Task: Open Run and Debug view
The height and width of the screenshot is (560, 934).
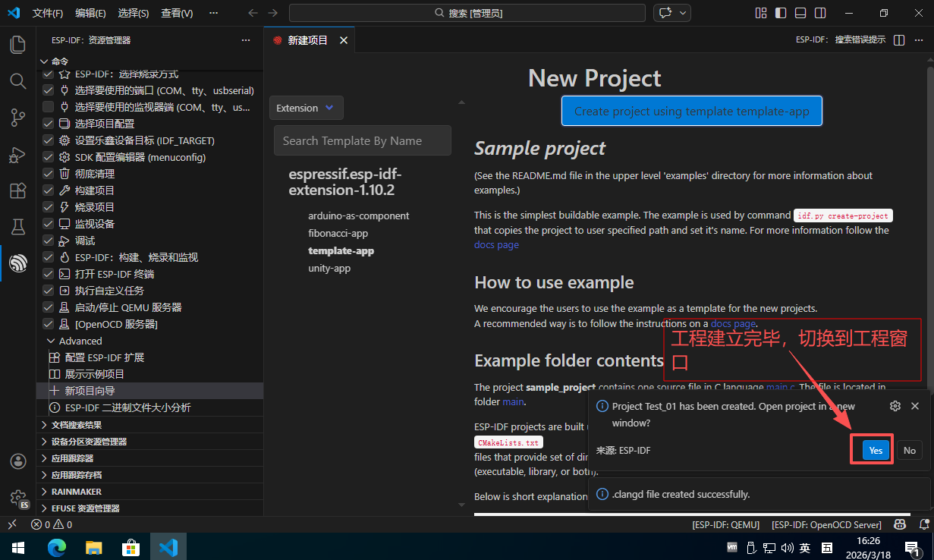Action: point(17,154)
